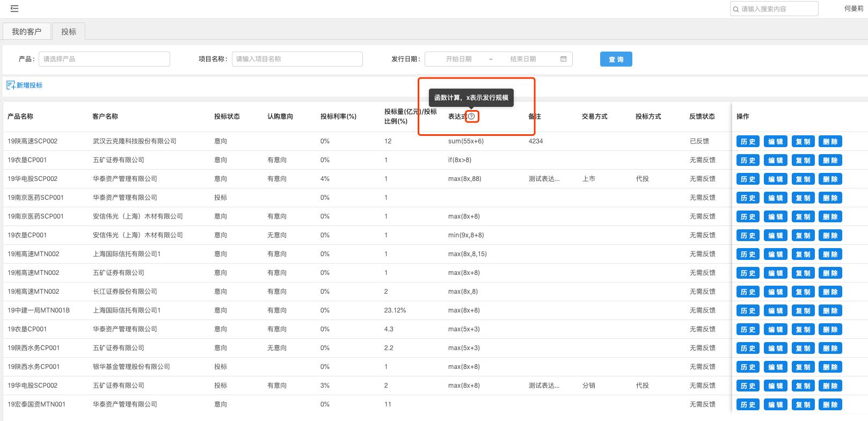This screenshot has height=421, width=868.
Task: Switch to the 我的客户 tab
Action: tap(27, 32)
